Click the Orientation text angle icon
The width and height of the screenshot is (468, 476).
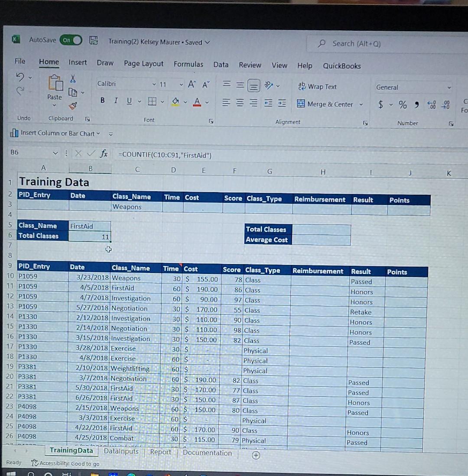(x=269, y=85)
